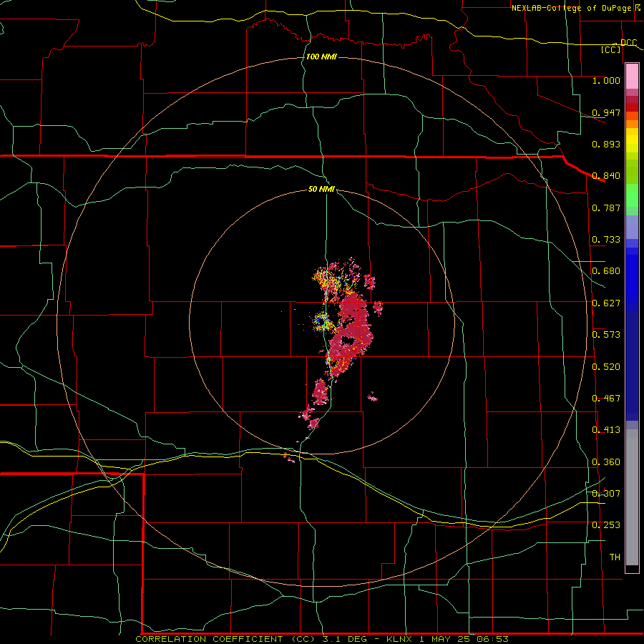Click the DCC label above the color scale
The height and width of the screenshot is (644, 644).
[x=628, y=43]
